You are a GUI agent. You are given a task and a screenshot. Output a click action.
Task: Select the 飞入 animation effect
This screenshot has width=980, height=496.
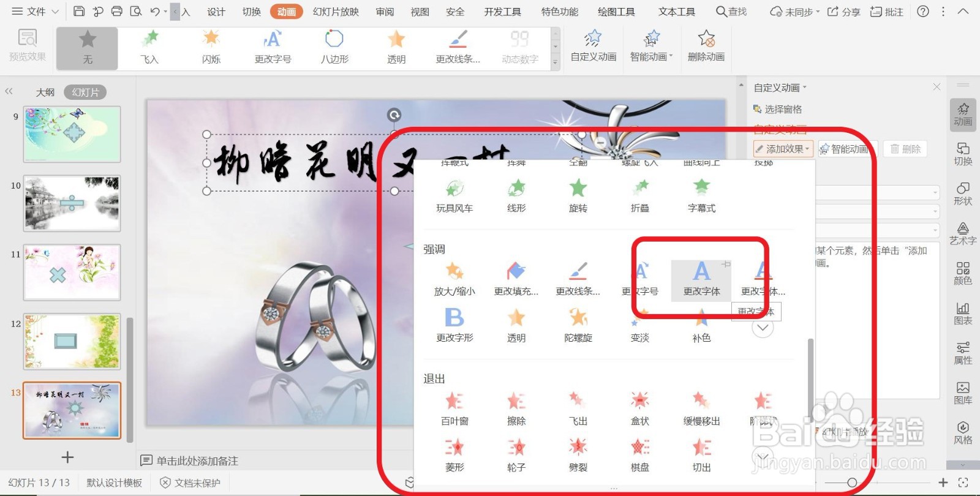coord(149,48)
